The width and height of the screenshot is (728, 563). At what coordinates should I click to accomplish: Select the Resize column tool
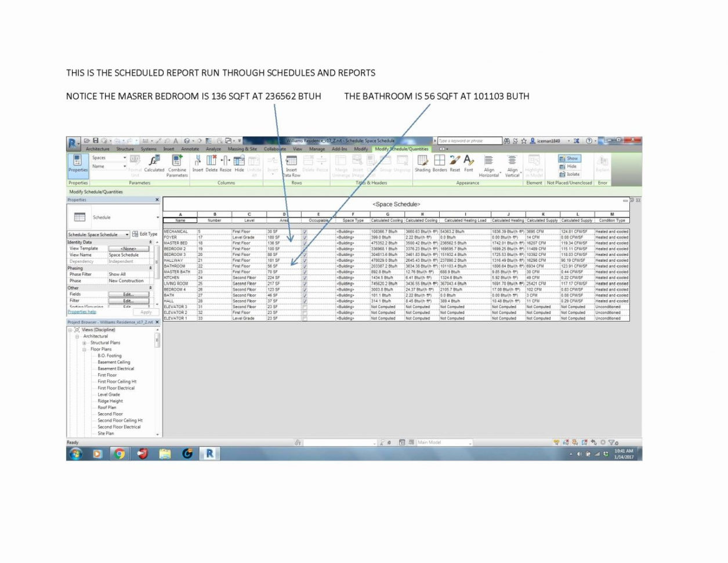[x=224, y=164]
